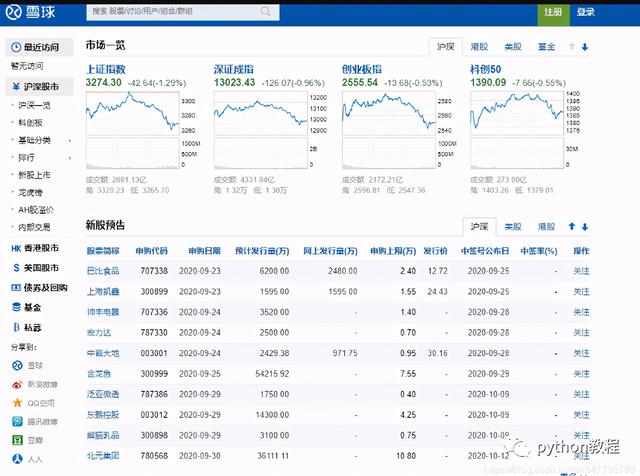Image resolution: width=640 pixels, height=476 pixels.
Task: Open 美国股市 dollar section
Action: point(36,268)
